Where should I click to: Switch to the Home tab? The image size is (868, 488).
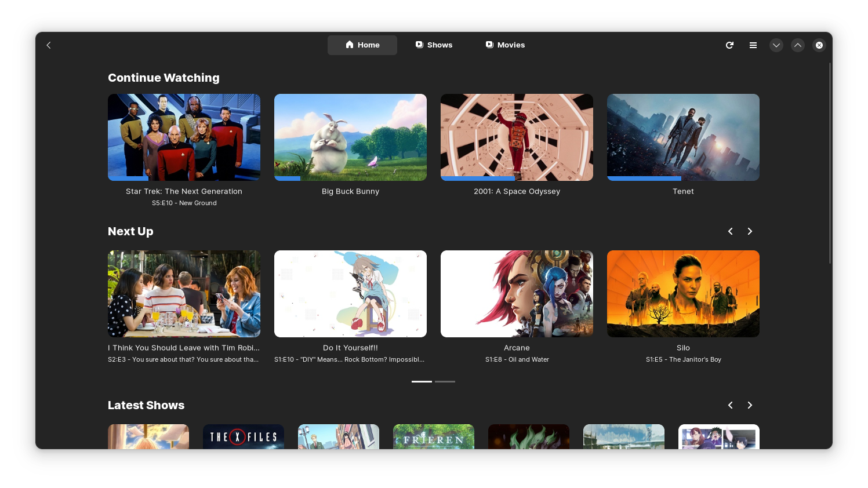(x=362, y=45)
